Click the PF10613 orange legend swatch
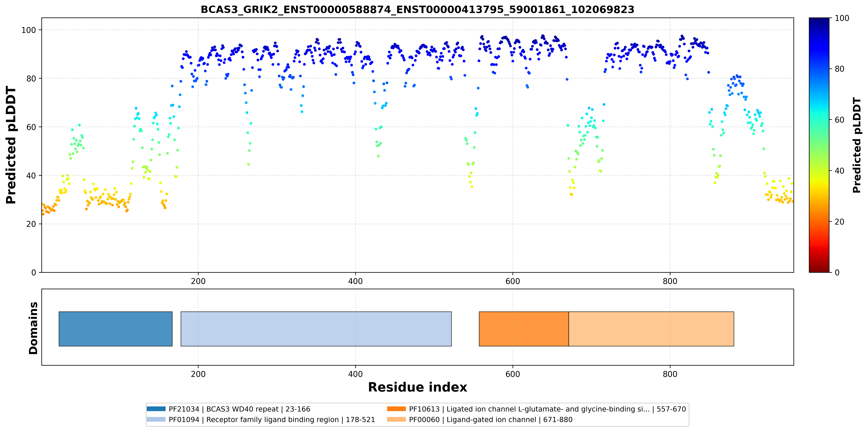This screenshot has height=432, width=868. 397,409
